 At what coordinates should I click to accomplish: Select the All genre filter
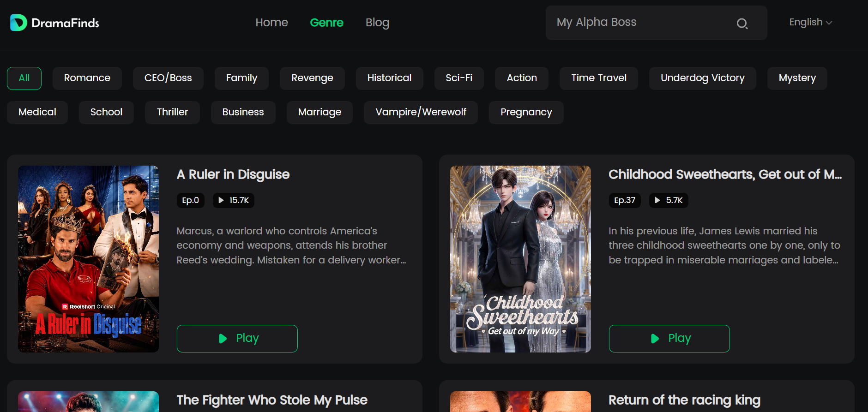point(24,78)
